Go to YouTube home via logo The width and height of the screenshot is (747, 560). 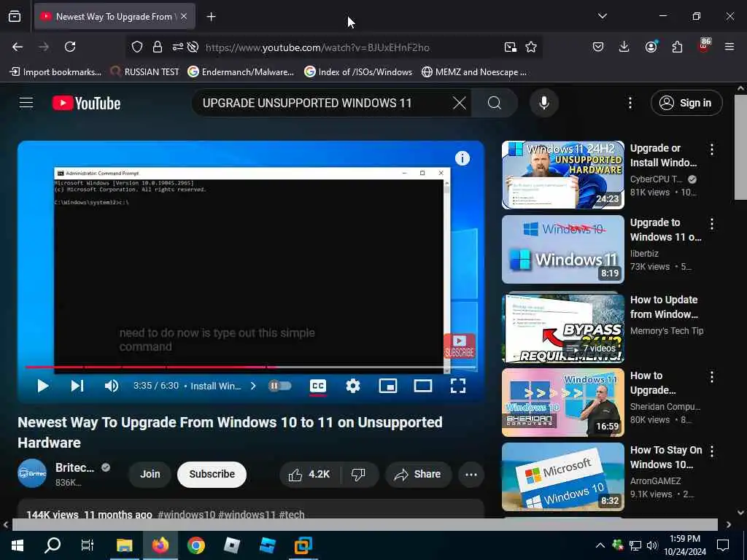(x=86, y=103)
